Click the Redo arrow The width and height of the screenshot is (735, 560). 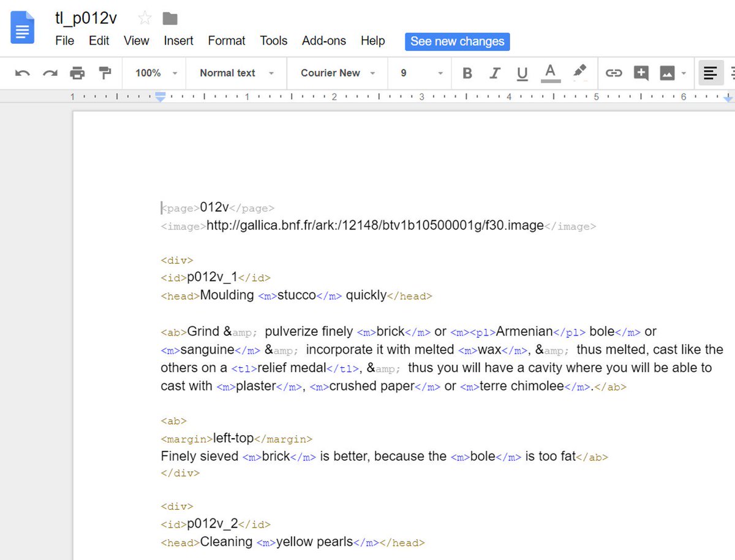(x=50, y=73)
